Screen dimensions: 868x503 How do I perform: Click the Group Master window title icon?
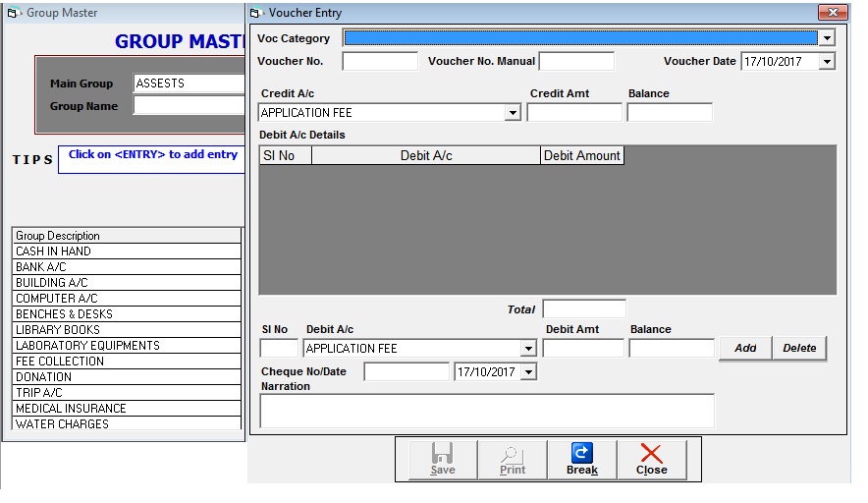14,13
